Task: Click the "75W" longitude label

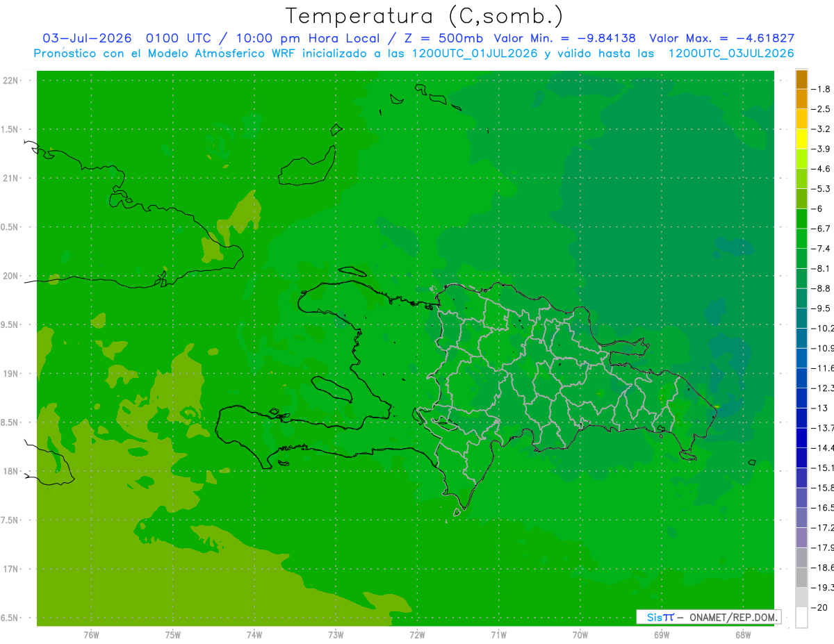Action: tap(173, 634)
